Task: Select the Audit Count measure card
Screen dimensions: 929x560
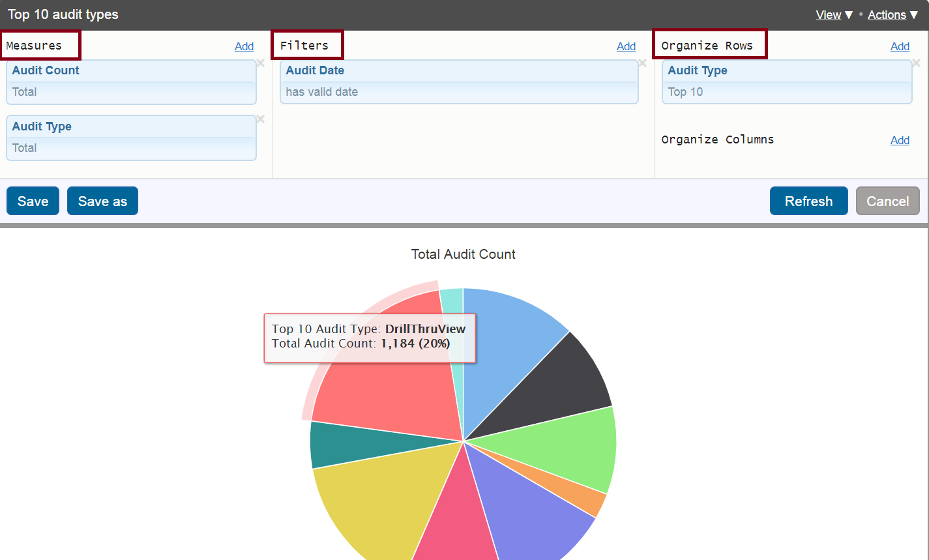Action: [x=130, y=81]
